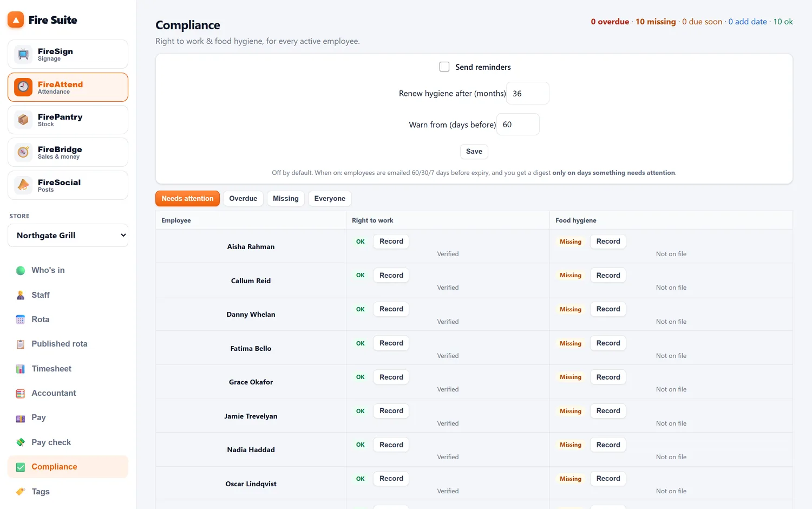Switch to the Needs attention filter tab
The image size is (812, 509).
[x=187, y=199]
